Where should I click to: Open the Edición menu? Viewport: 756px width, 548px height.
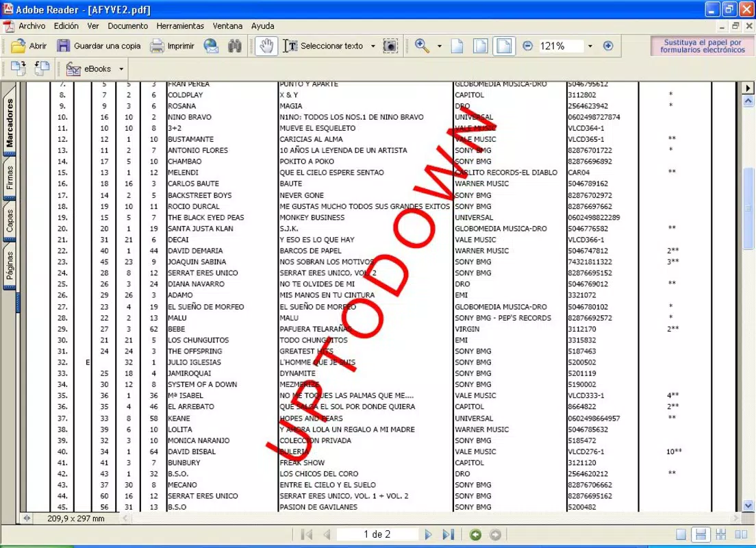coord(66,26)
